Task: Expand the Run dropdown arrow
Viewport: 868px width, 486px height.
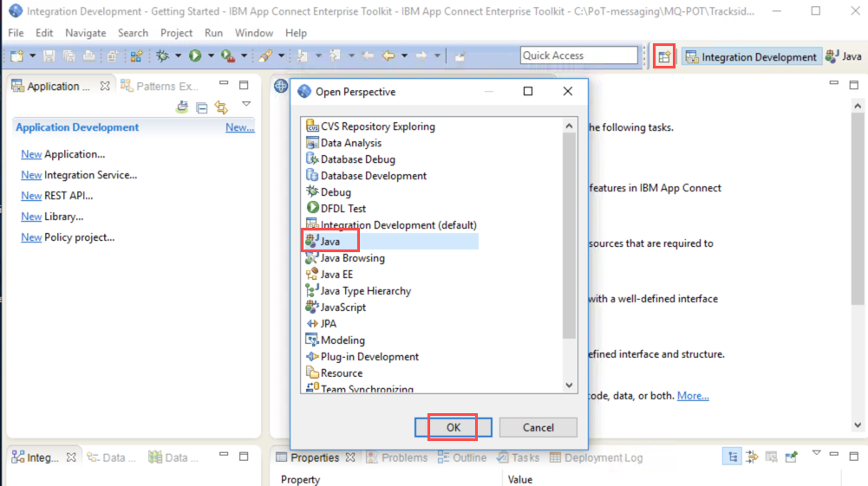Action: pos(211,55)
